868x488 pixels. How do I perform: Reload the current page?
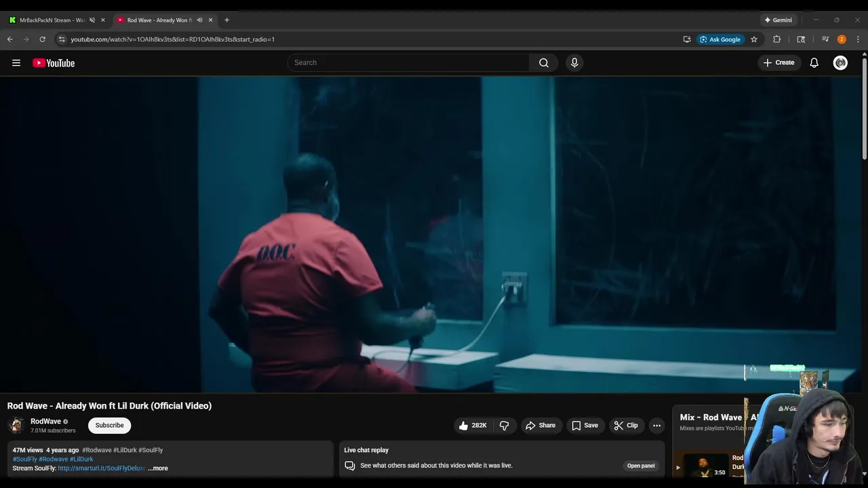click(42, 39)
